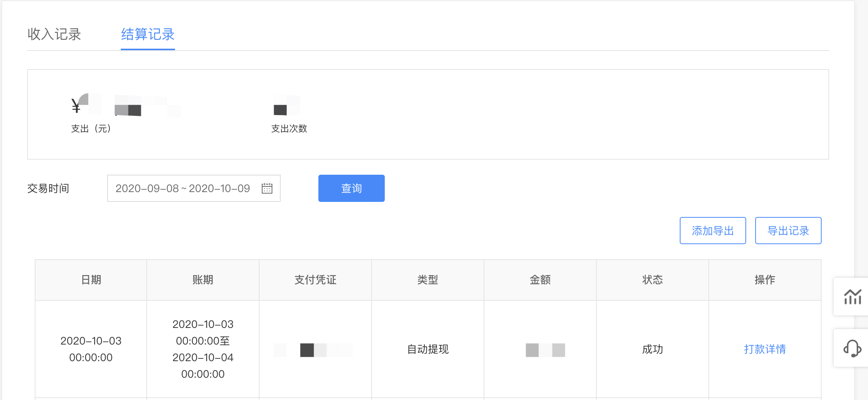The image size is (868, 400).
Task: Click the 状态 column header
Action: click(653, 280)
